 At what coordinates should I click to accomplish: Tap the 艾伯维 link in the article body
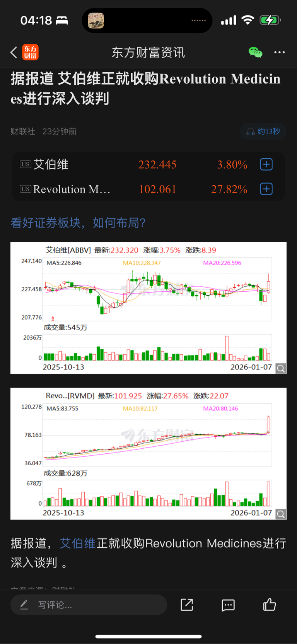point(78,543)
